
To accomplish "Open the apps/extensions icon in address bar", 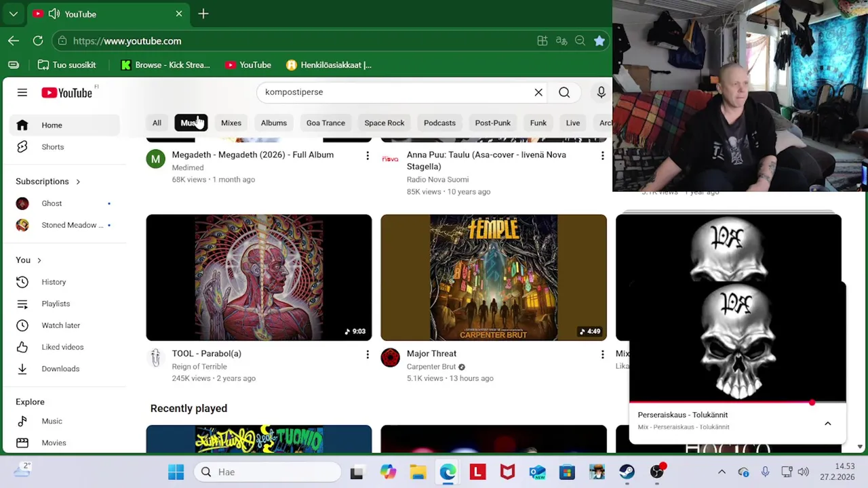I will pos(542,41).
